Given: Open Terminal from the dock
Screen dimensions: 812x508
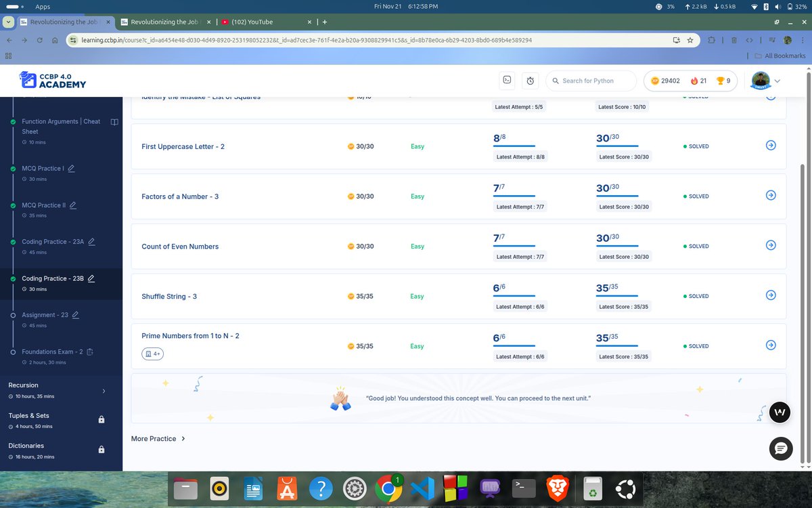Looking at the screenshot, I should [x=524, y=488].
